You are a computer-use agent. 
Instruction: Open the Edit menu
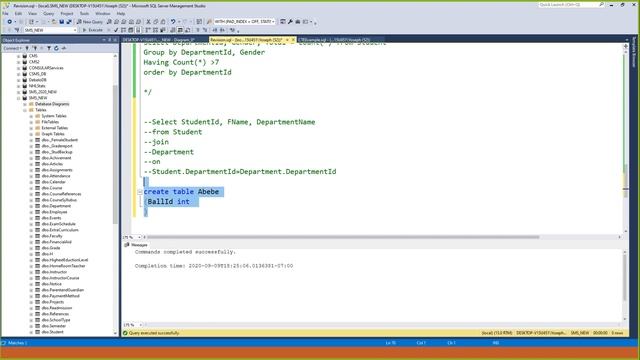[18, 13]
